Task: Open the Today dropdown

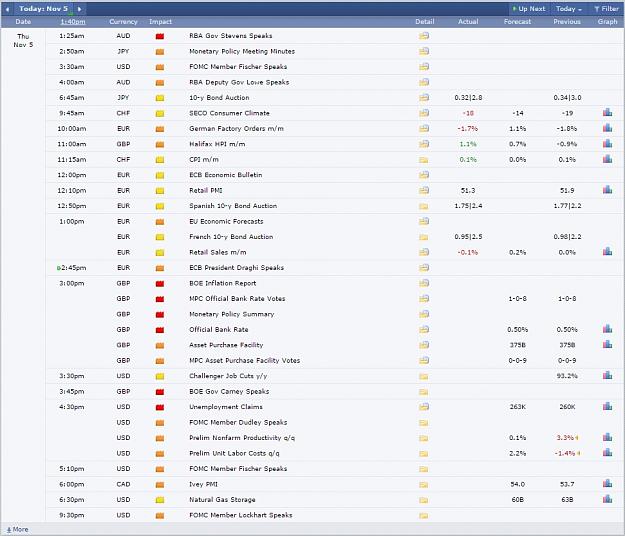Action: pyautogui.click(x=569, y=9)
